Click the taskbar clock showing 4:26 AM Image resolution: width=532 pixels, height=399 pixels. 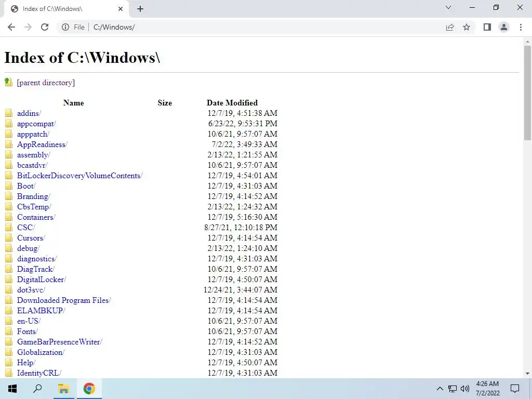(x=487, y=389)
